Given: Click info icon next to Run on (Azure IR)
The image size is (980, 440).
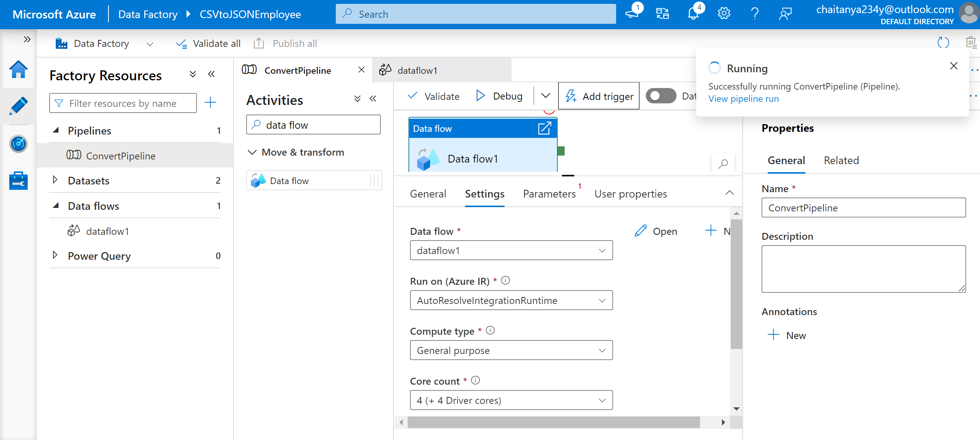Looking at the screenshot, I should (506, 281).
